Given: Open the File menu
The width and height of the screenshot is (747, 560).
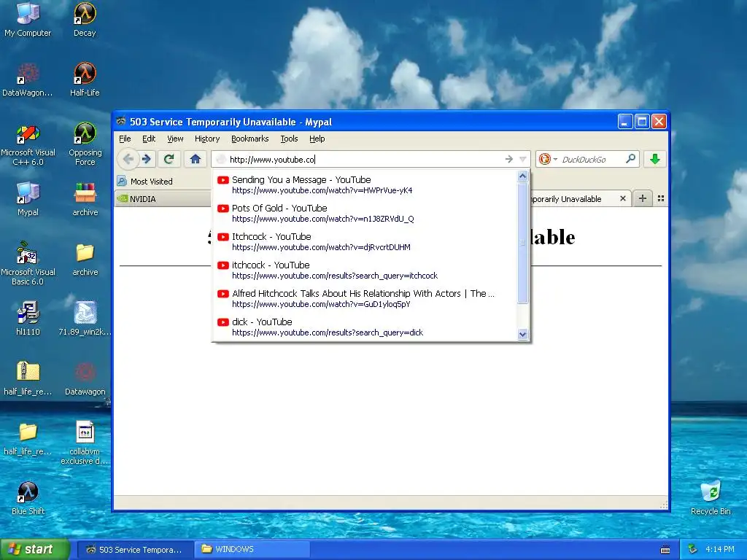Looking at the screenshot, I should [x=125, y=139].
